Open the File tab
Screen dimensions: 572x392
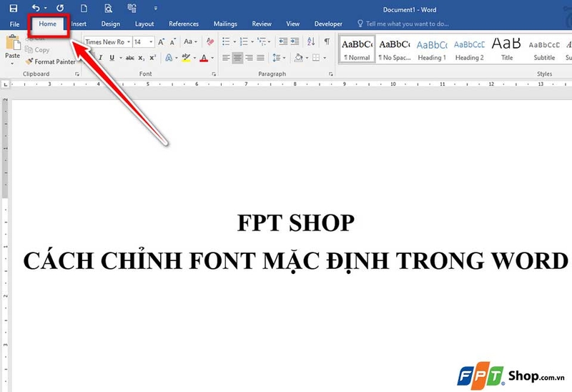point(14,24)
